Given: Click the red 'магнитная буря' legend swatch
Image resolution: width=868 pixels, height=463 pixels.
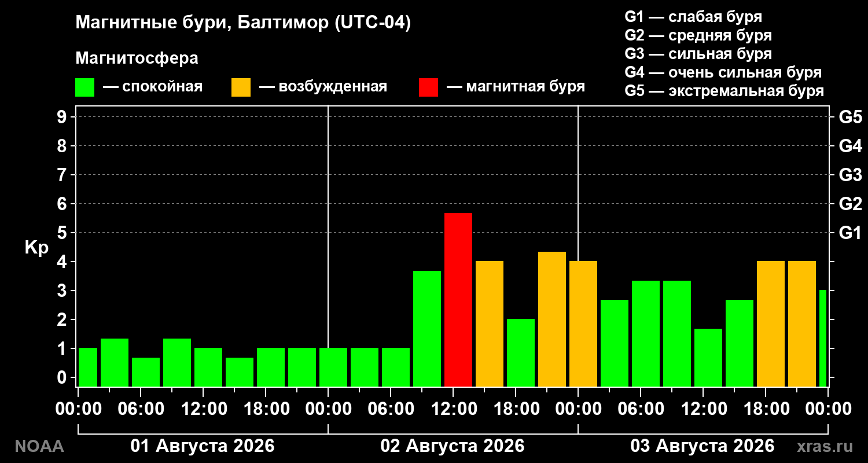Looking at the screenshot, I should [x=428, y=87].
